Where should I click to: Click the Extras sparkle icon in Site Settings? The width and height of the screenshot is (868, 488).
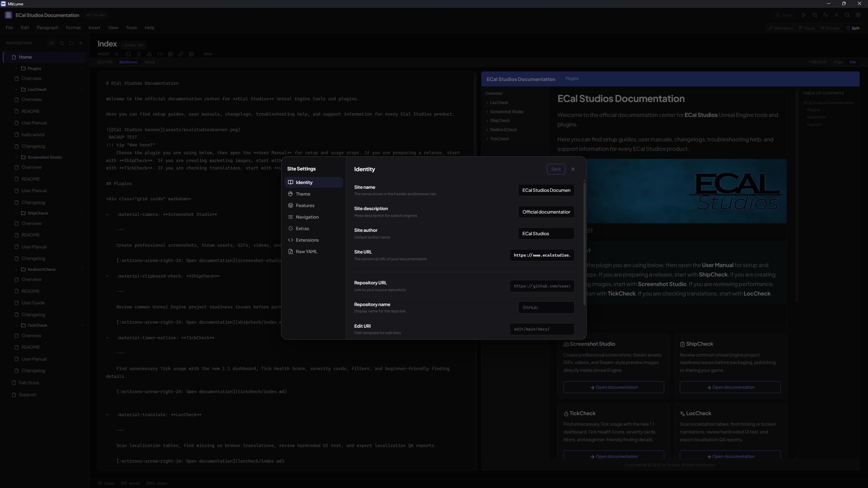pos(291,228)
